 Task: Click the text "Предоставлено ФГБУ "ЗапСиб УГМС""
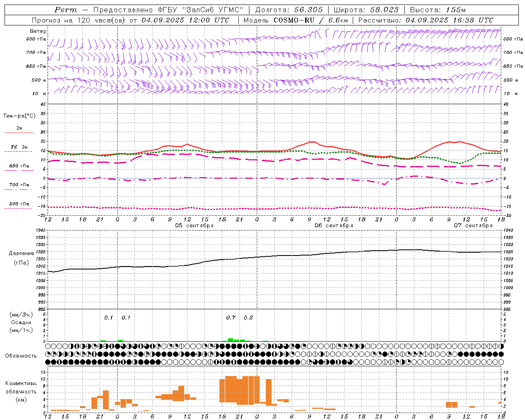[x=169, y=10]
